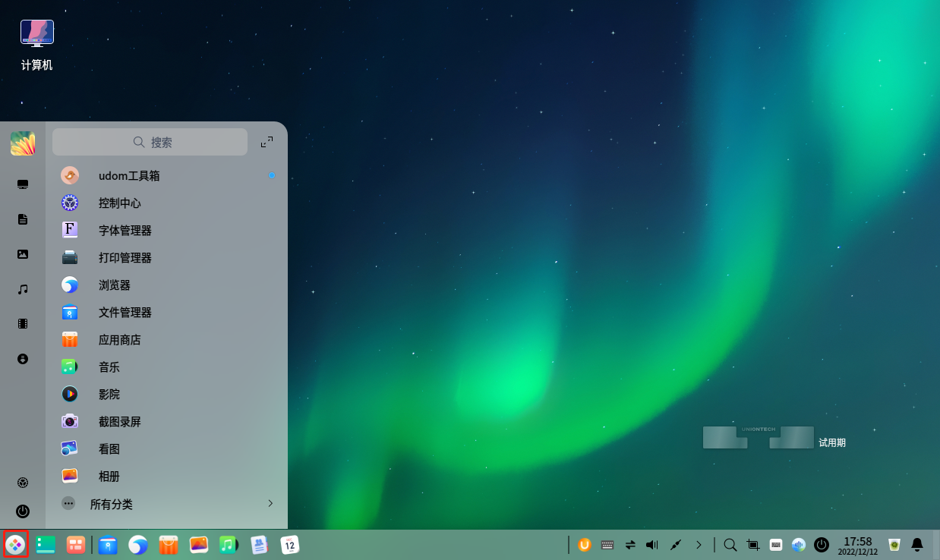
Task: Select the 计算机 desktop icon
Action: (37, 46)
